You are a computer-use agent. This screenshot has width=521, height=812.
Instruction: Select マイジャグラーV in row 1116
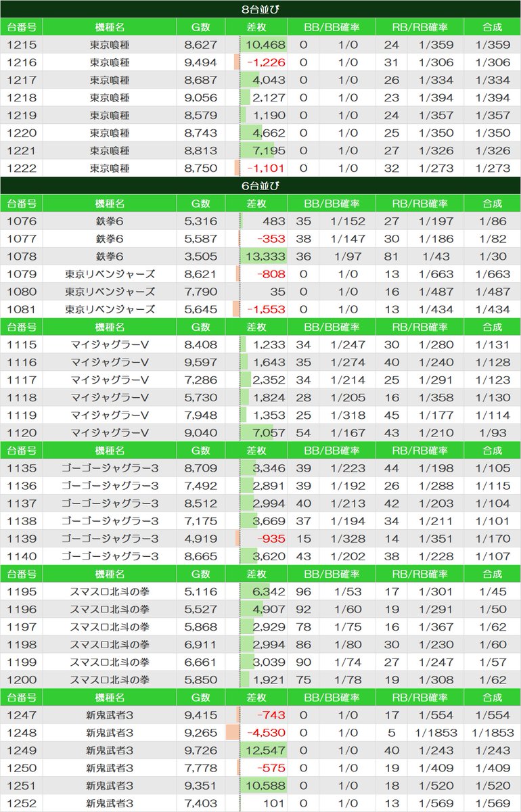(x=110, y=361)
